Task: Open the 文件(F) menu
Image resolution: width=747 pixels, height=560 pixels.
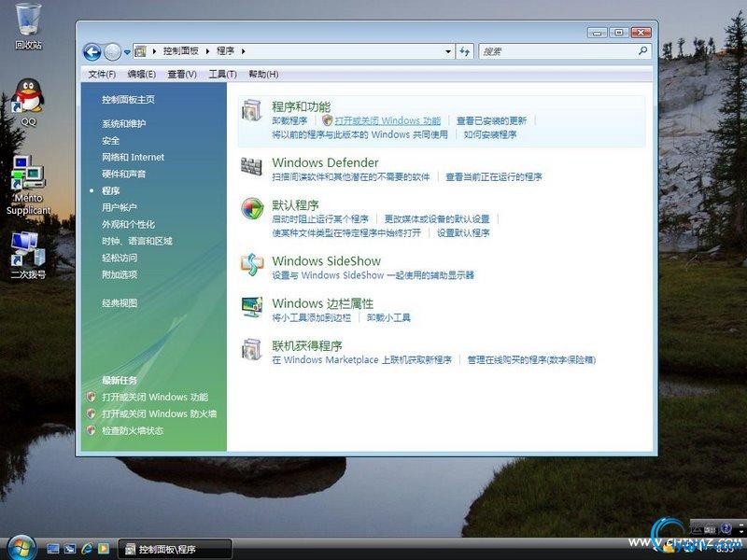Action: pos(102,75)
